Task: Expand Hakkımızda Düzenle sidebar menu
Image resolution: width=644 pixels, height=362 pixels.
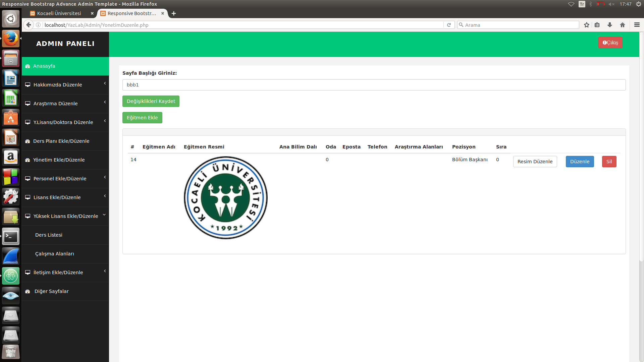Action: tap(65, 85)
